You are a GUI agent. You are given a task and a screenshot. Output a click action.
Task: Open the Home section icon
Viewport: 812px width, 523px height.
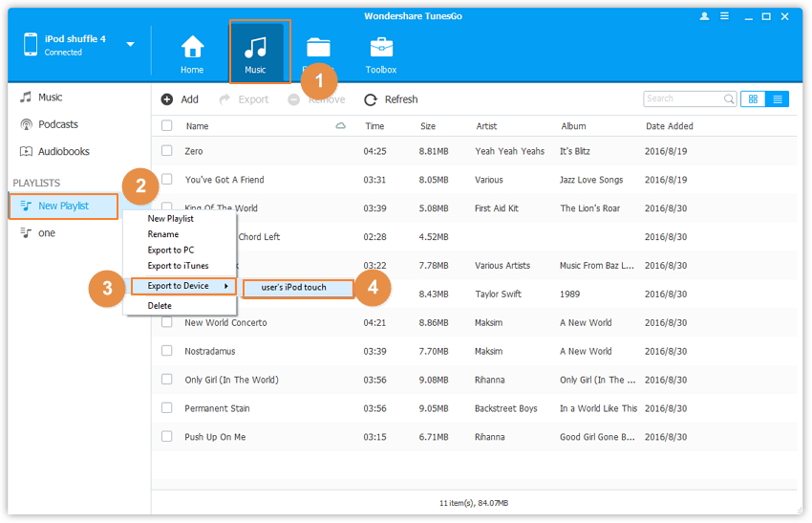coord(192,47)
